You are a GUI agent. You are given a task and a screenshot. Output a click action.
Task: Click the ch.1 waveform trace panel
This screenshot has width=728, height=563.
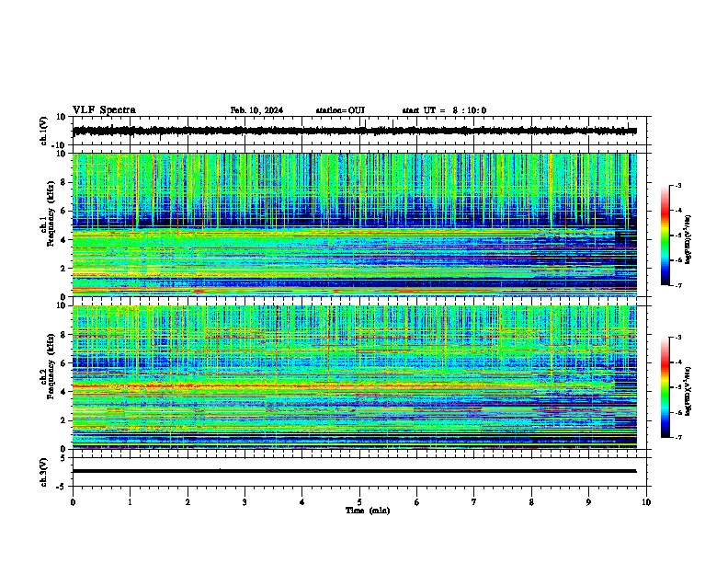pyautogui.click(x=361, y=131)
